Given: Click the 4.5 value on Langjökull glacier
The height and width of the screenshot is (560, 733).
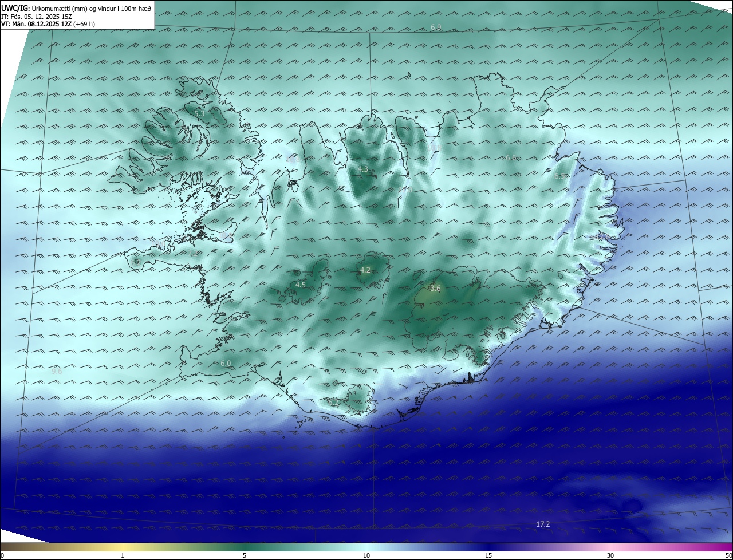Looking at the screenshot, I should point(301,285).
